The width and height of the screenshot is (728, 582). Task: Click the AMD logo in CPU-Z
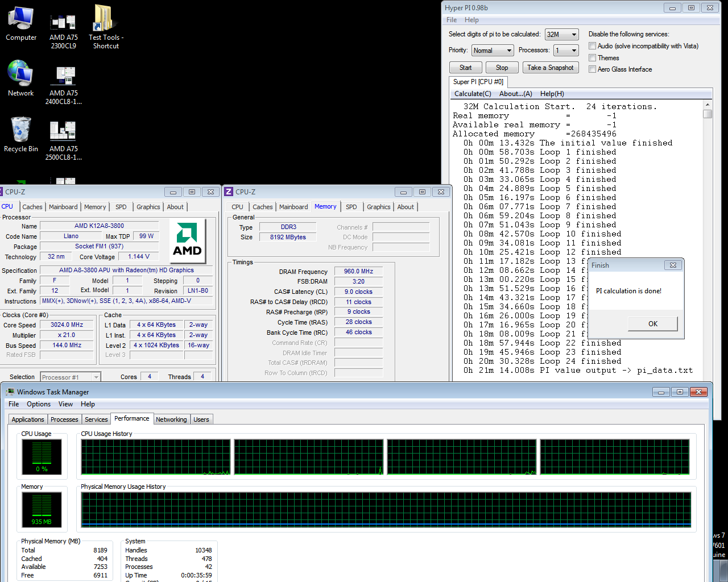coord(188,240)
